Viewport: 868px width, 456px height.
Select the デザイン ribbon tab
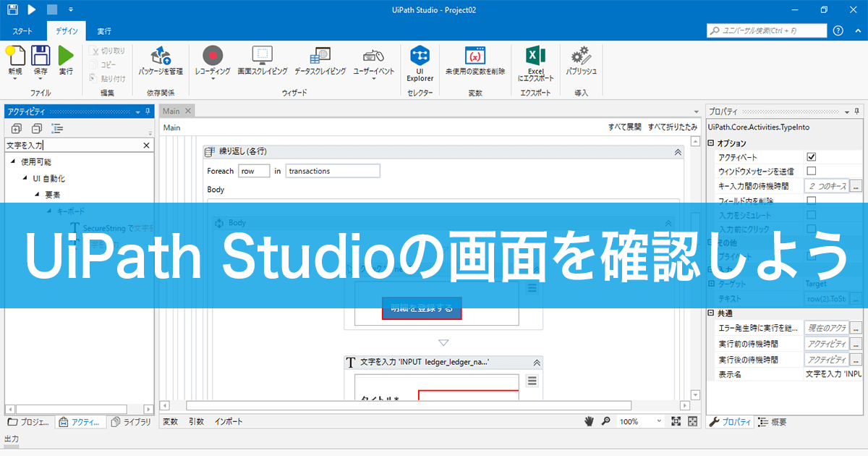(67, 31)
